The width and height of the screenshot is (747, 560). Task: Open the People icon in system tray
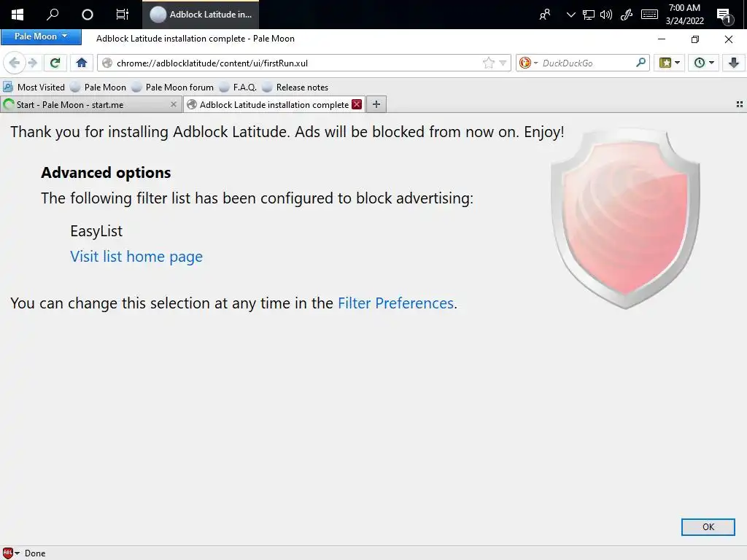[x=544, y=15]
